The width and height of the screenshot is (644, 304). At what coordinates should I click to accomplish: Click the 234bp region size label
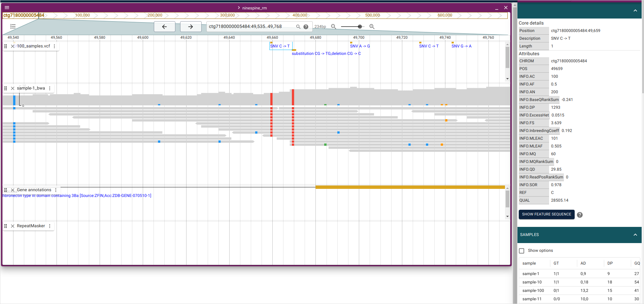[320, 27]
